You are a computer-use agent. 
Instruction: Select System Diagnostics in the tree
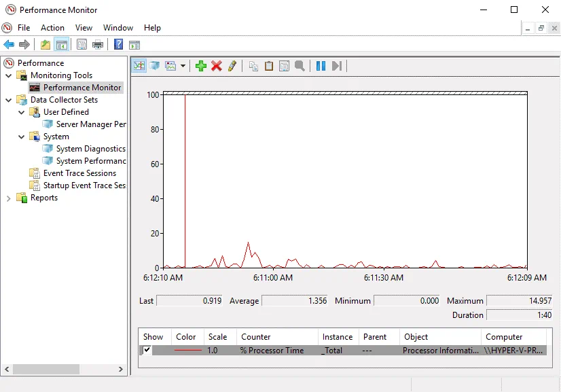pos(90,149)
